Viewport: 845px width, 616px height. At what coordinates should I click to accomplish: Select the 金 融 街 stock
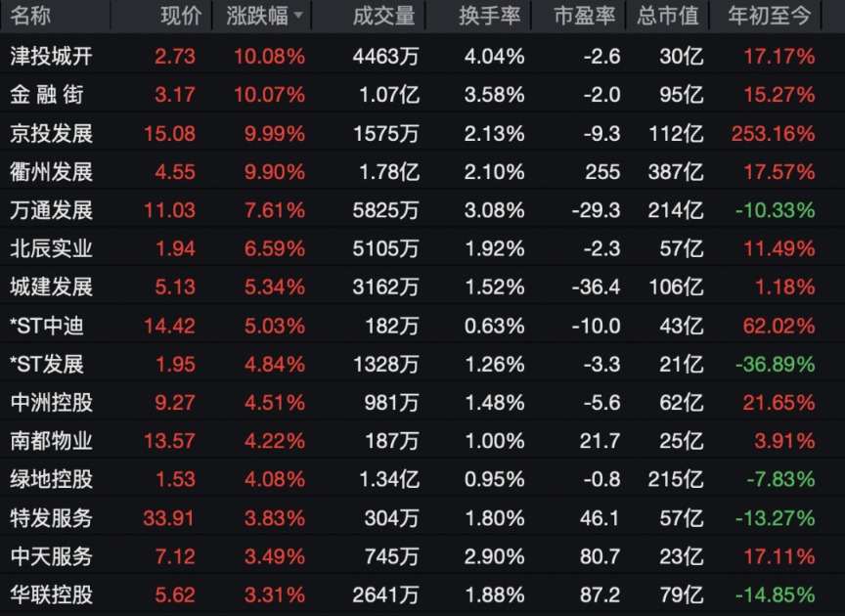[51, 95]
